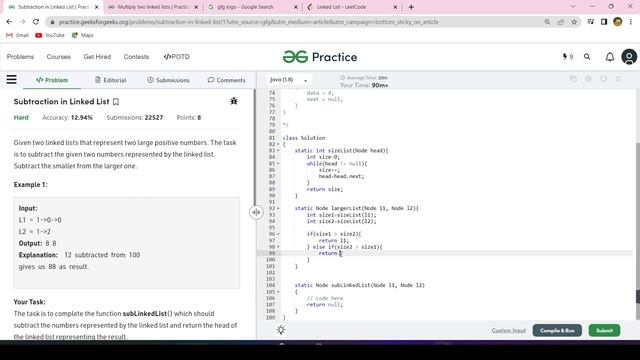Open the Java language dropdown

[x=289, y=80]
